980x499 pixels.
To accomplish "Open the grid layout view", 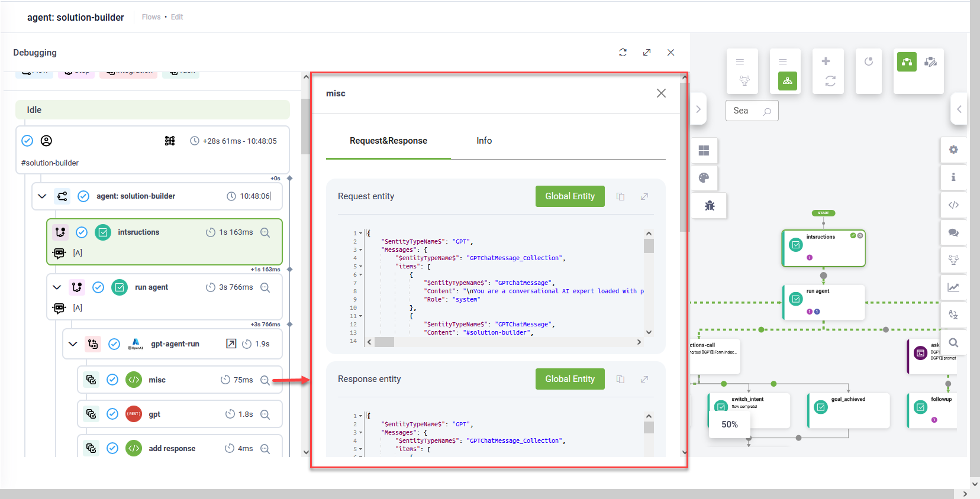I will tap(704, 151).
